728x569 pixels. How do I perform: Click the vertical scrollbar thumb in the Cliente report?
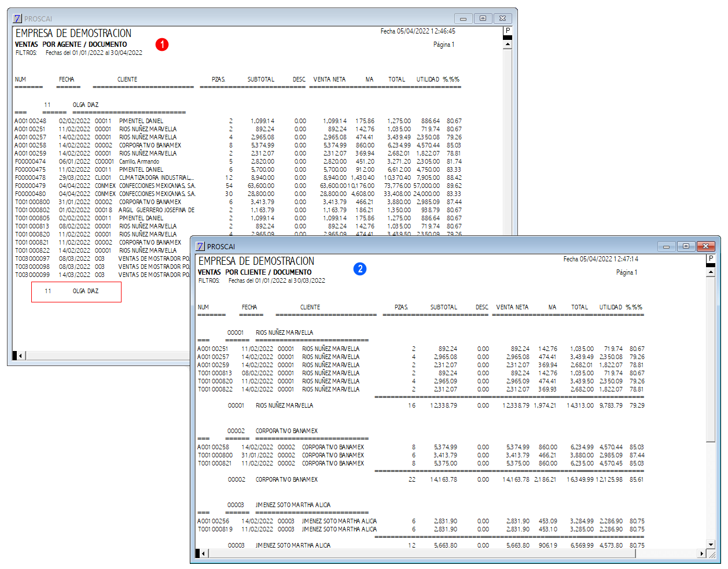coord(711,360)
